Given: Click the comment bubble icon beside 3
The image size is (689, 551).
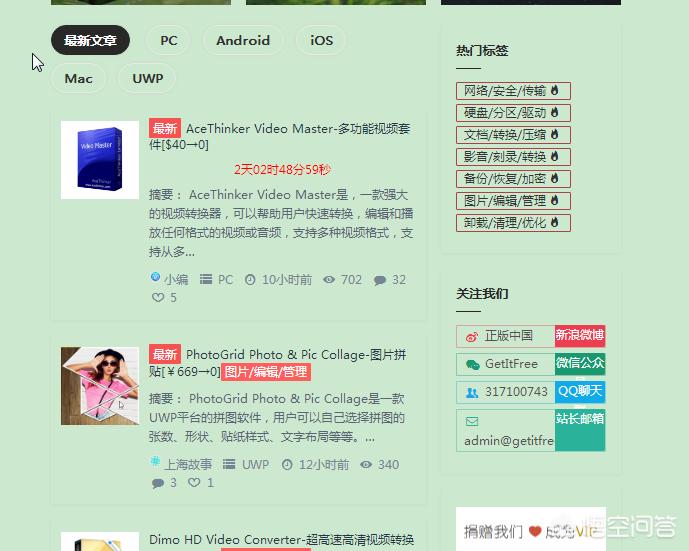Looking at the screenshot, I should 158,483.
